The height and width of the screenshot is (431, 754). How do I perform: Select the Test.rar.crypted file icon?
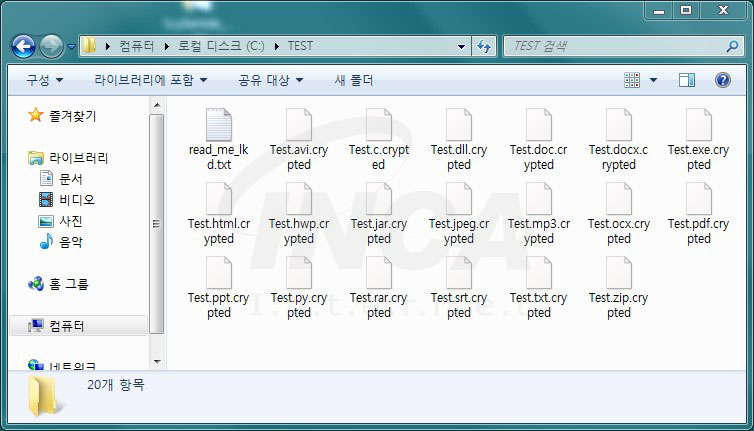[379, 273]
